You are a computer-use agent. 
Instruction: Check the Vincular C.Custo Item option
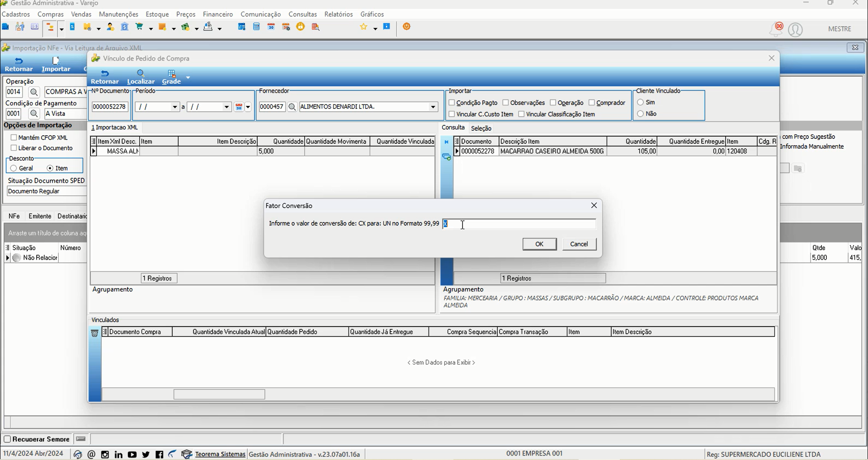(452, 114)
